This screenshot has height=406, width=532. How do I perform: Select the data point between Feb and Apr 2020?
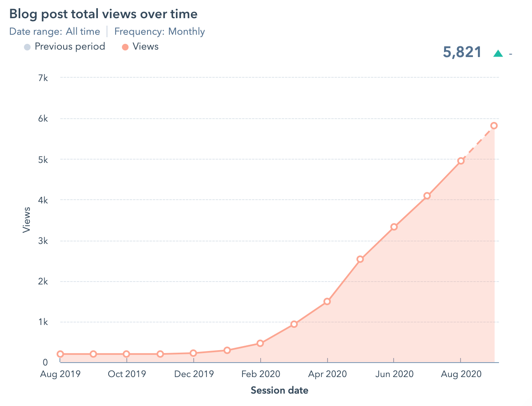click(294, 324)
